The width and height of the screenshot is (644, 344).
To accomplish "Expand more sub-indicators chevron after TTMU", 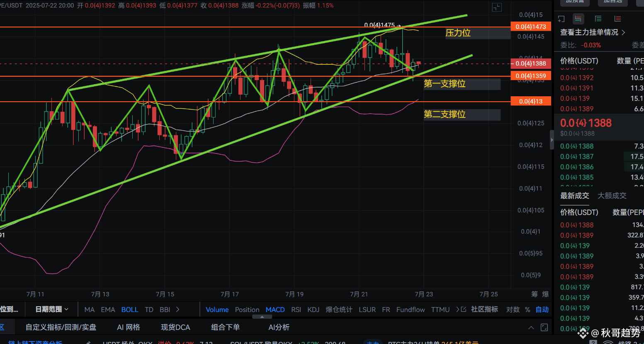I will [x=457, y=310].
